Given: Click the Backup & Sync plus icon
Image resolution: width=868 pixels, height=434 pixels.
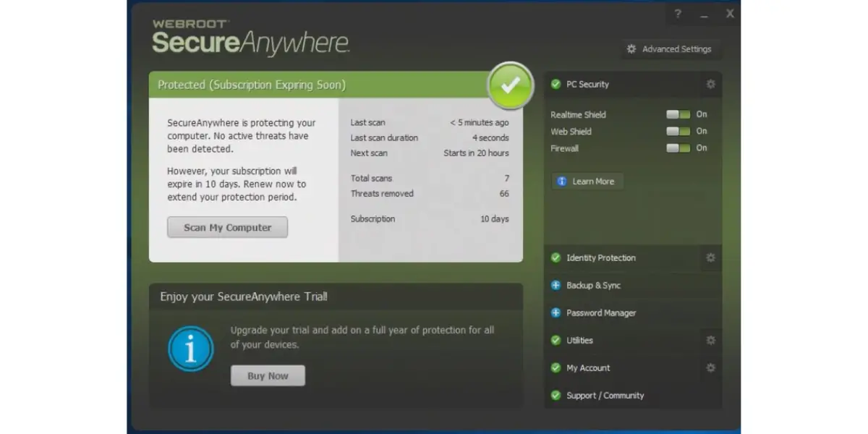Looking at the screenshot, I should (x=556, y=285).
